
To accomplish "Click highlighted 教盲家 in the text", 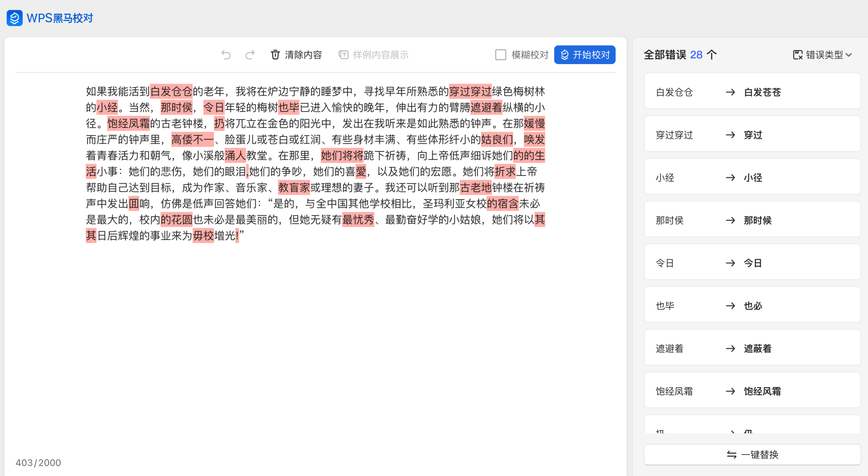I will (x=294, y=187).
